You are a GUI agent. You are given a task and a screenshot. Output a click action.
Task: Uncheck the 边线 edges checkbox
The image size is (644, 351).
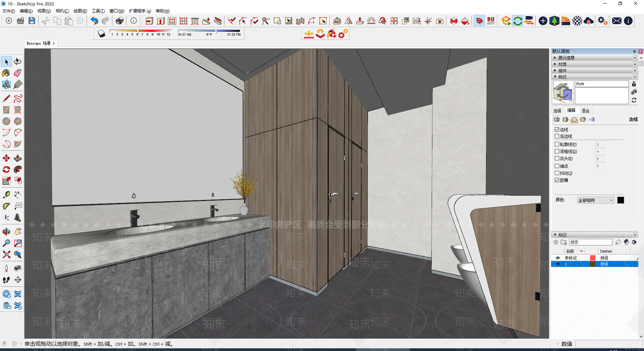pos(557,129)
